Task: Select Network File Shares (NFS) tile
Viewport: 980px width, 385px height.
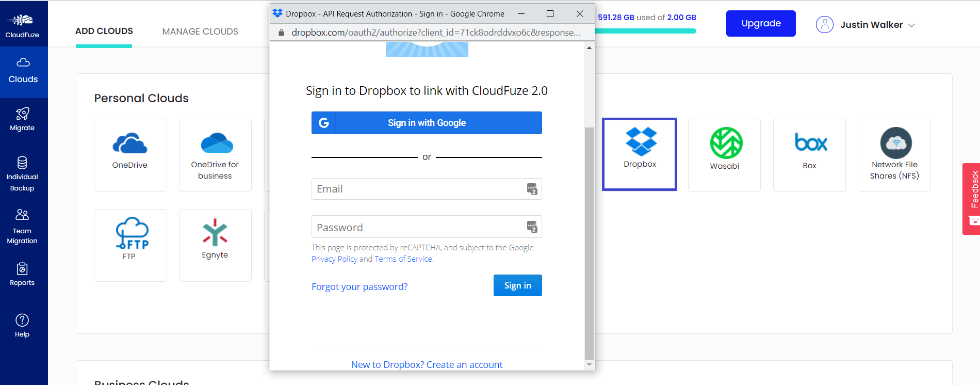Action: (x=894, y=155)
